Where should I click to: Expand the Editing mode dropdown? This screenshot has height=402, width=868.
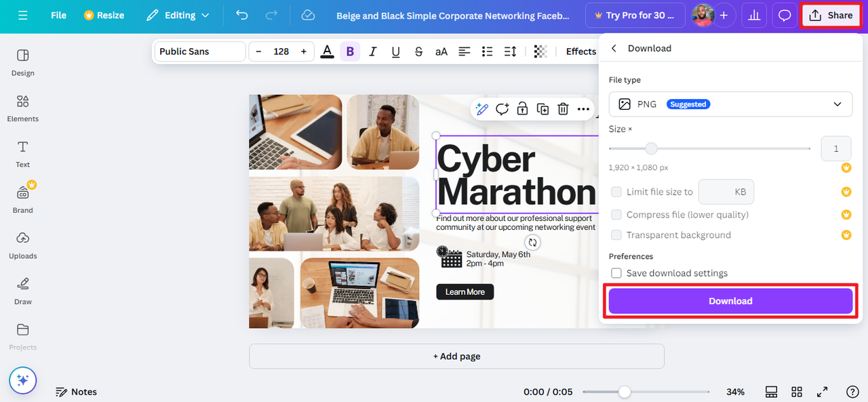[x=178, y=15]
